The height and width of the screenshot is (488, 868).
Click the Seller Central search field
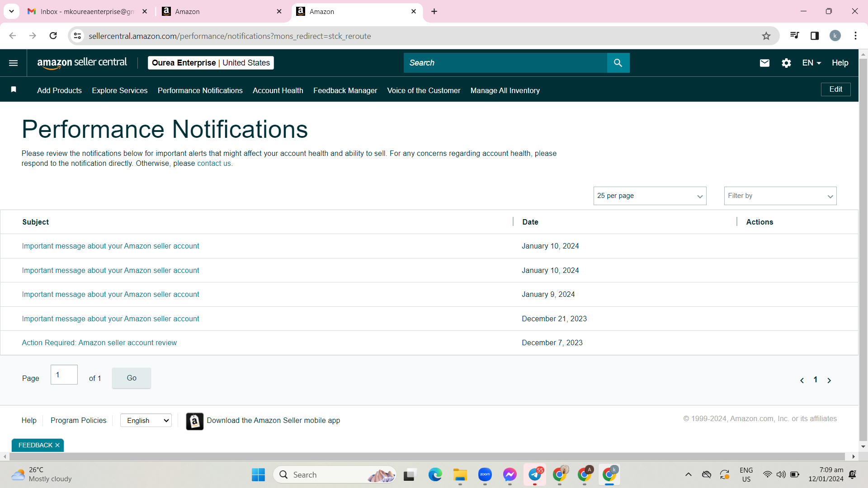pos(505,63)
